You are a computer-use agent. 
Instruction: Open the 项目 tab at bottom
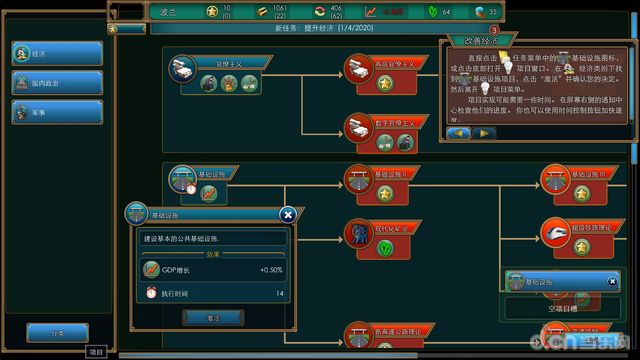tap(96, 352)
